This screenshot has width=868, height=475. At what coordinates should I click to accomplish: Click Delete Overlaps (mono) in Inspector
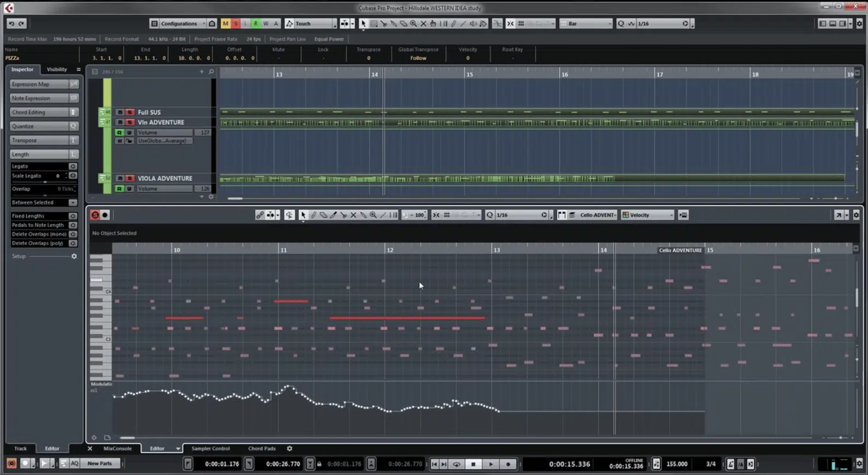44,234
